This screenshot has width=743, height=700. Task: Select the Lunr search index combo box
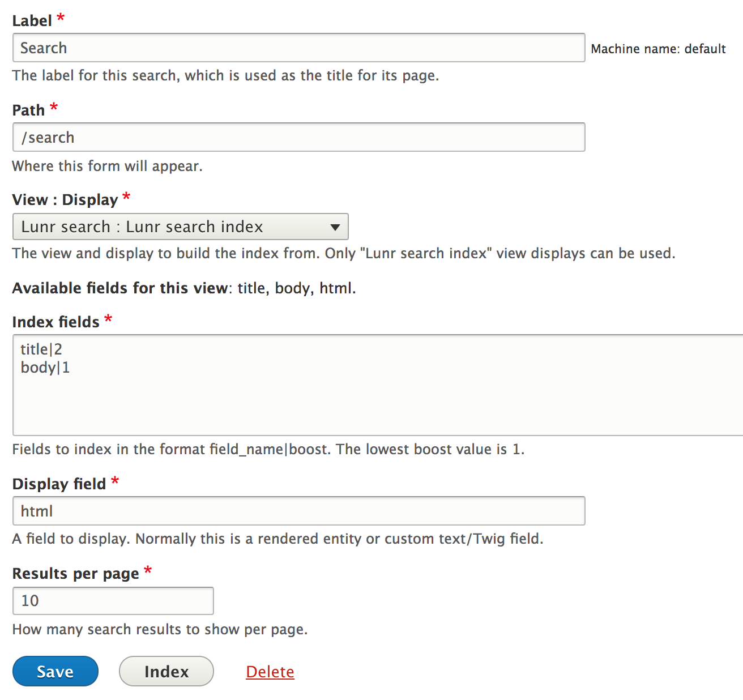180,227
